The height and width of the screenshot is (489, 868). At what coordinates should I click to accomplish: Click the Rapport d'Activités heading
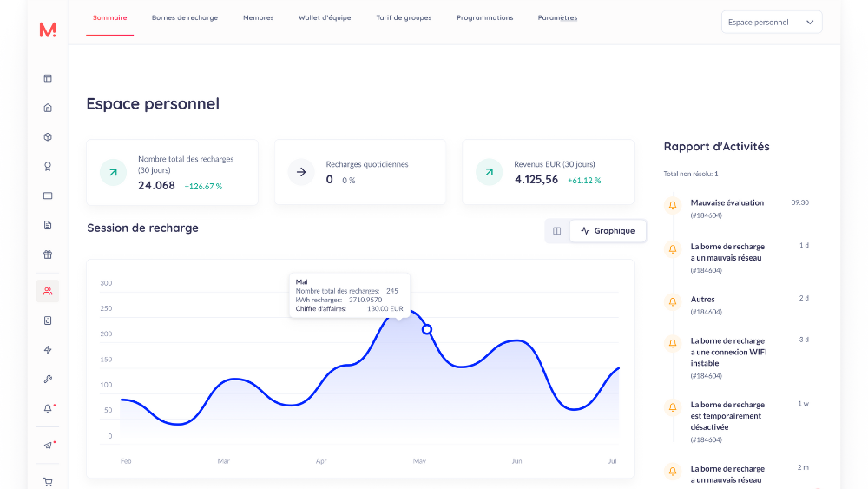(x=716, y=147)
